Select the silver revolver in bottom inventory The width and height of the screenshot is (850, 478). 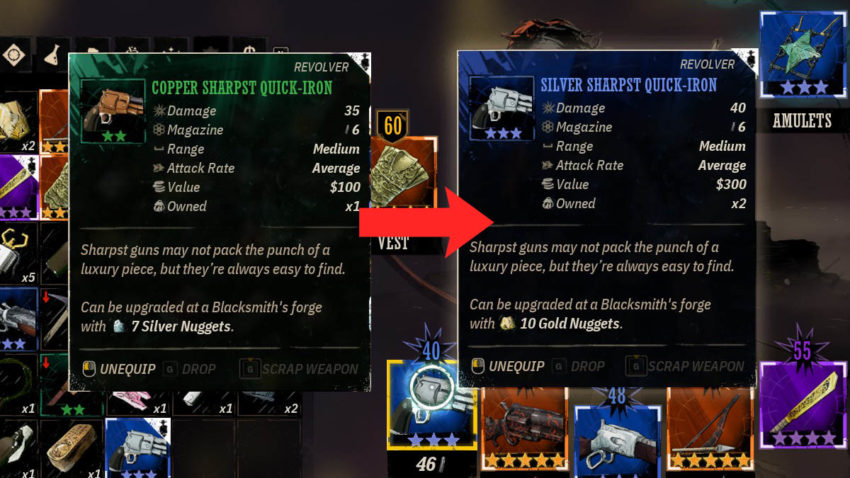[x=138, y=449]
